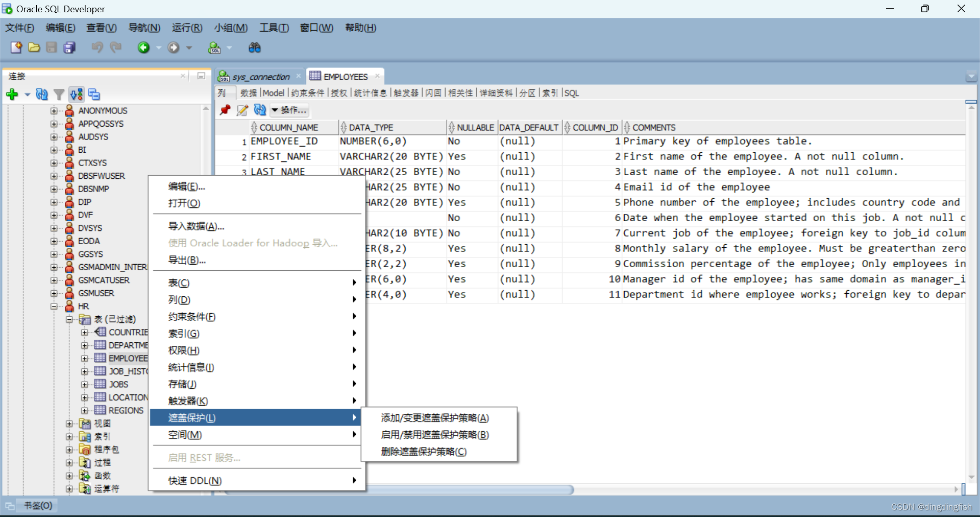Viewport: 980px width, 517px height.
Task: Open the 操作... actions dropdown
Action: click(289, 110)
